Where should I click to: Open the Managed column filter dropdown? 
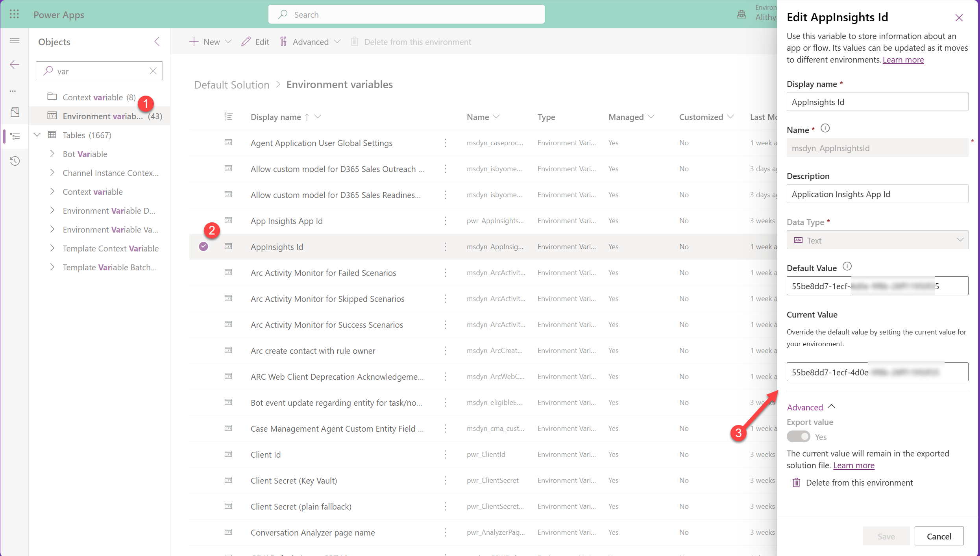click(651, 117)
